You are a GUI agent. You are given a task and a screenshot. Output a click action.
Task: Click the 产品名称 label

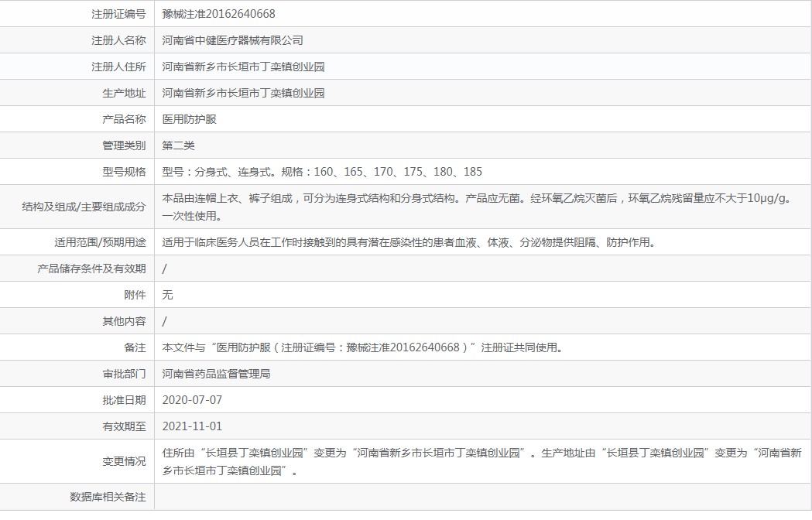pos(125,120)
